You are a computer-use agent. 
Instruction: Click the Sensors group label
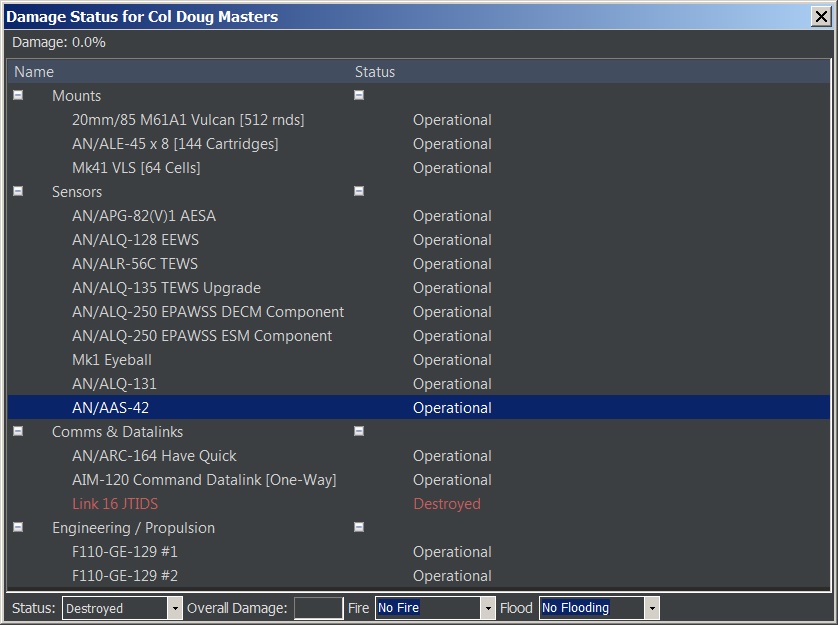click(77, 192)
